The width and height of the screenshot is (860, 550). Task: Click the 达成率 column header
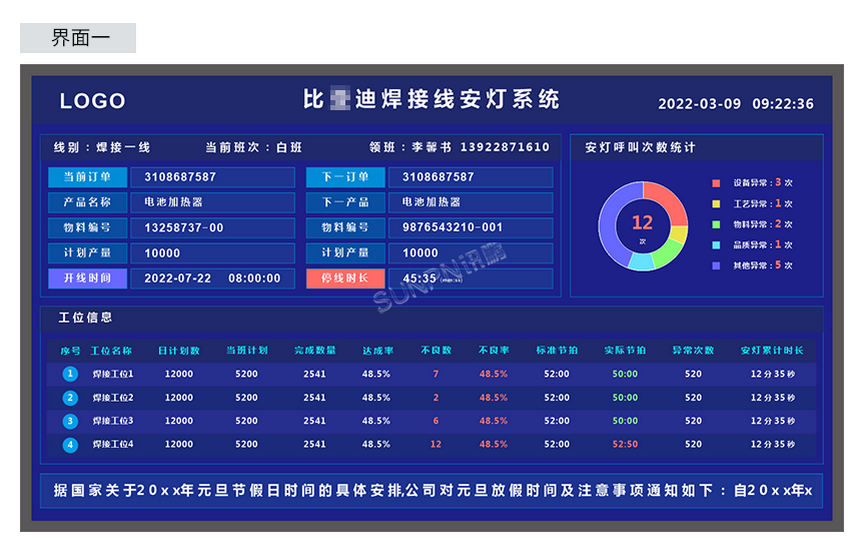(x=378, y=350)
